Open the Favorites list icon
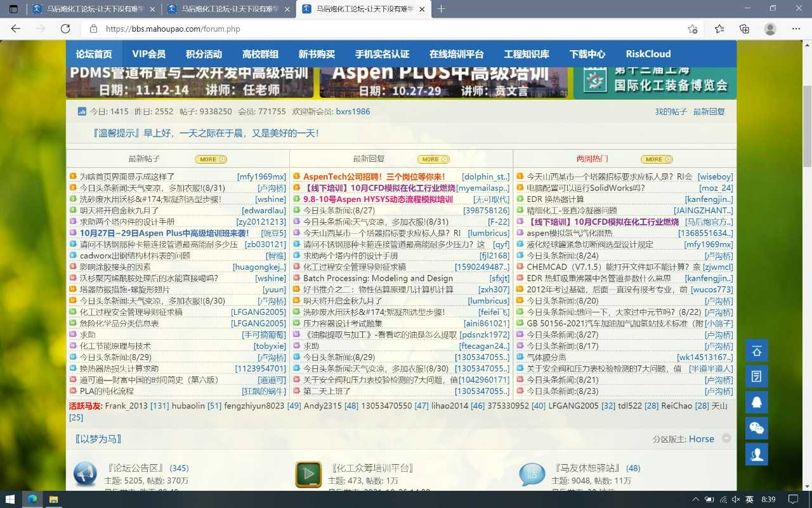Screen dimensions: 812x508 click(x=719, y=29)
